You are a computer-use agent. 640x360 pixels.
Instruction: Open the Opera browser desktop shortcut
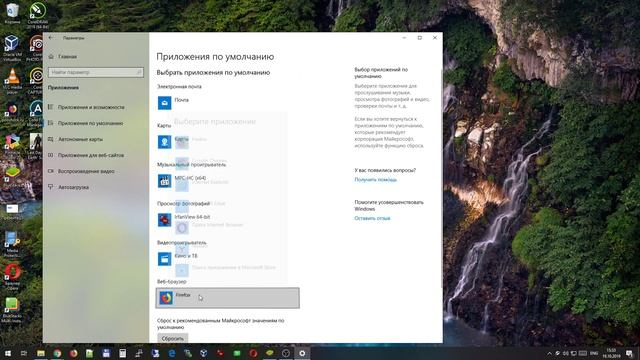[x=12, y=276]
